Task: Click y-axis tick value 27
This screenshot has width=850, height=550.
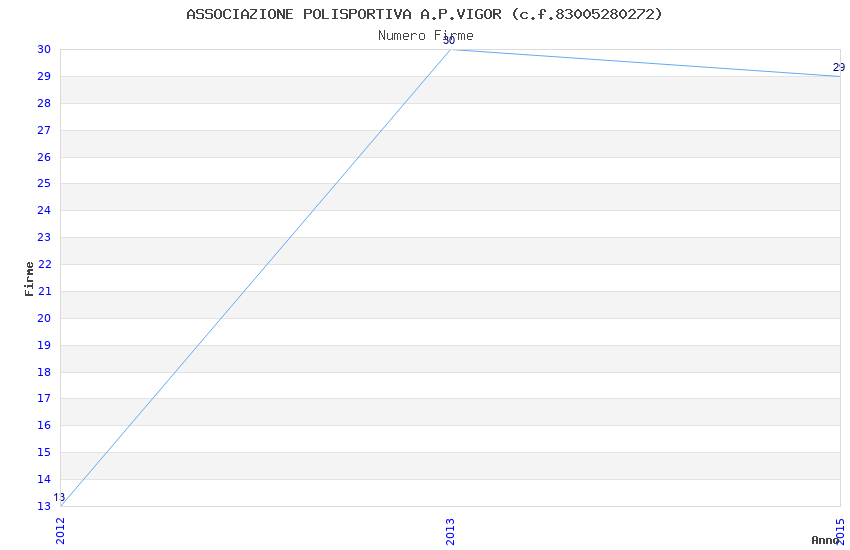Action: click(x=44, y=130)
